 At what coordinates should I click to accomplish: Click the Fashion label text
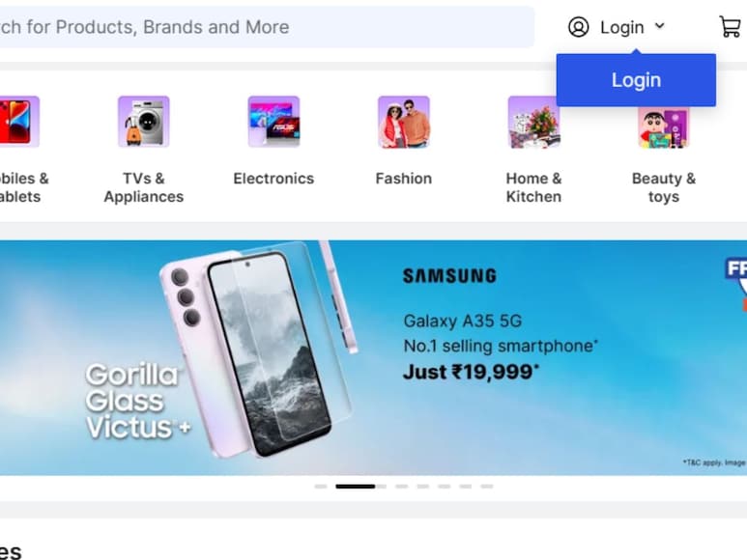[404, 179]
